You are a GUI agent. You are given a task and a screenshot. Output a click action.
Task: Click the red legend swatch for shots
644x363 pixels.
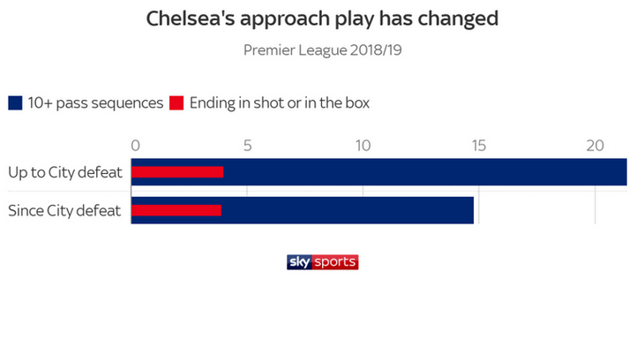(x=176, y=103)
